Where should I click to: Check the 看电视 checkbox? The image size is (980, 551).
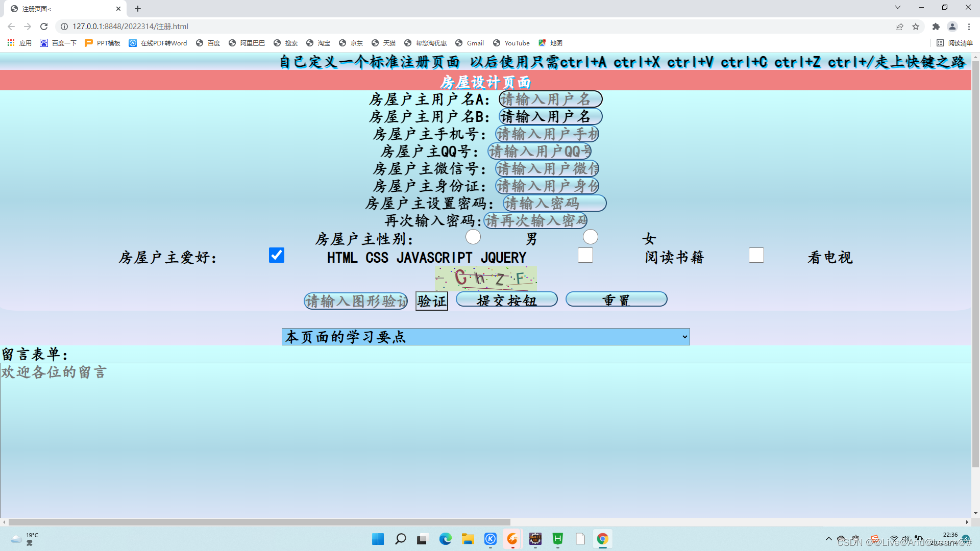pyautogui.click(x=756, y=255)
